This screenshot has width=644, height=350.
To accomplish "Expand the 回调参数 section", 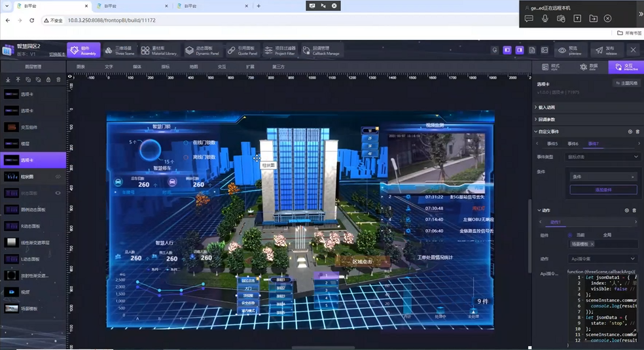I will pyautogui.click(x=546, y=120).
